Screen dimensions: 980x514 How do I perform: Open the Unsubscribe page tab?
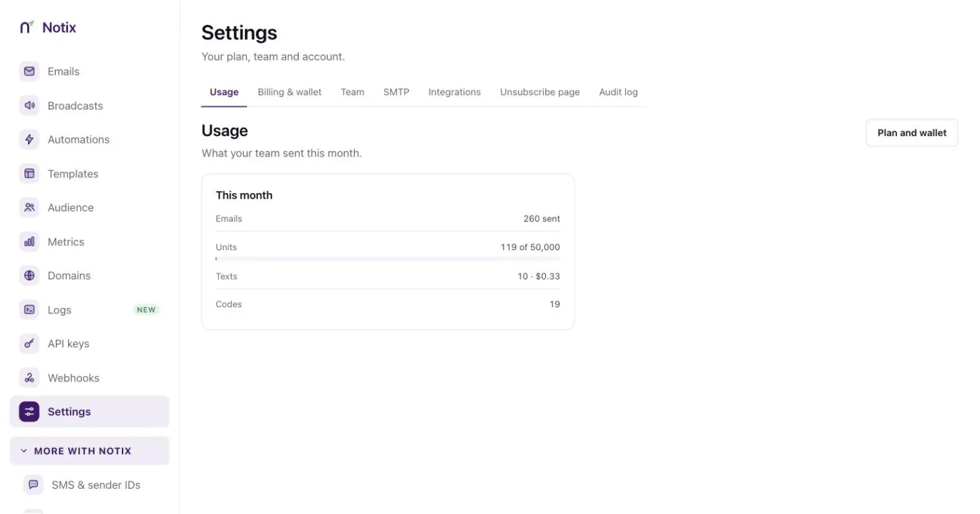pyautogui.click(x=540, y=92)
